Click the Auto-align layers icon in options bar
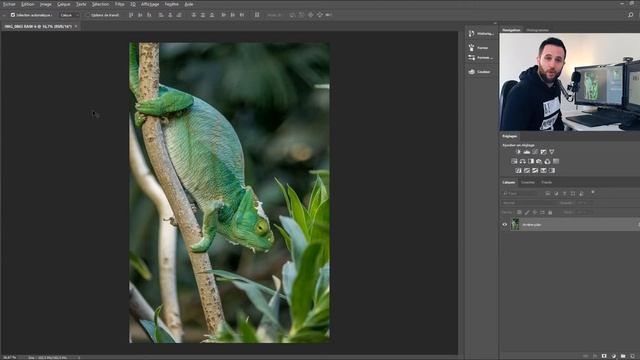Screen dimensions: 640x360 point(257,15)
